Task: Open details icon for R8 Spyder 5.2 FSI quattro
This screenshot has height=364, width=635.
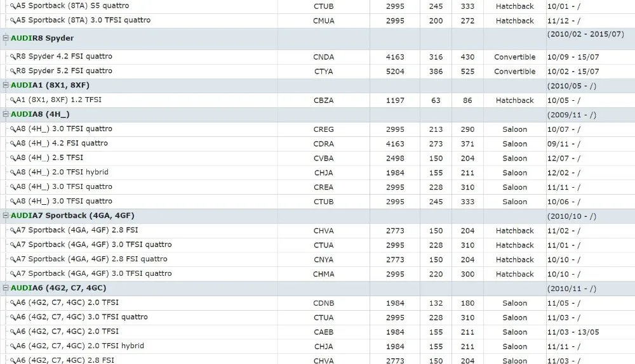Action: 13,72
